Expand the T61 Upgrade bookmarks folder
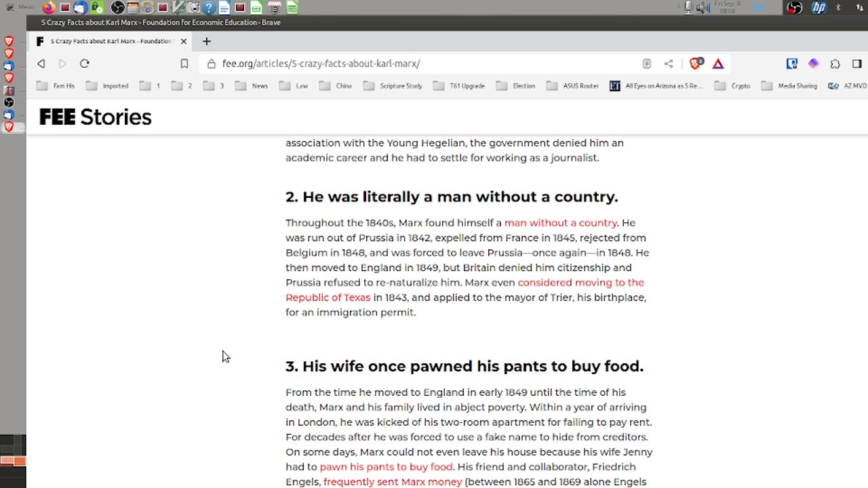The image size is (868, 488). point(459,86)
